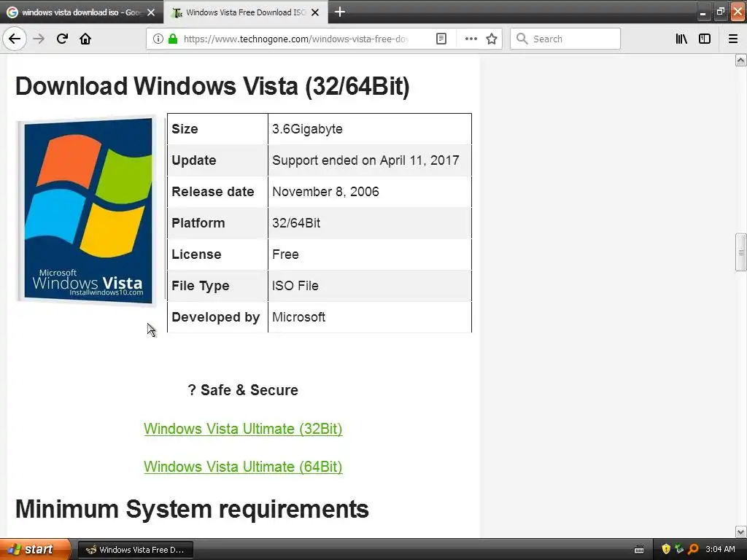Click the 'November 8, 2006' cell
The image size is (747, 560).
tap(370, 192)
